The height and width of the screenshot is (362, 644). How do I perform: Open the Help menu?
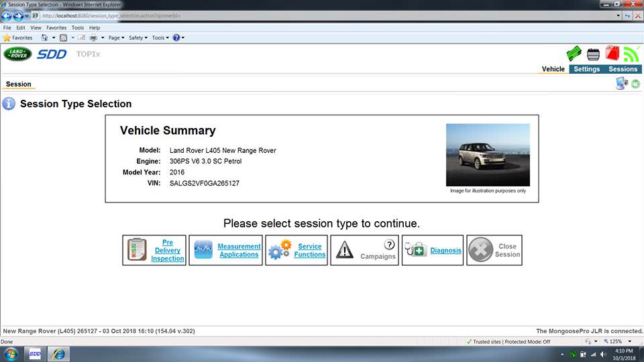pos(95,28)
